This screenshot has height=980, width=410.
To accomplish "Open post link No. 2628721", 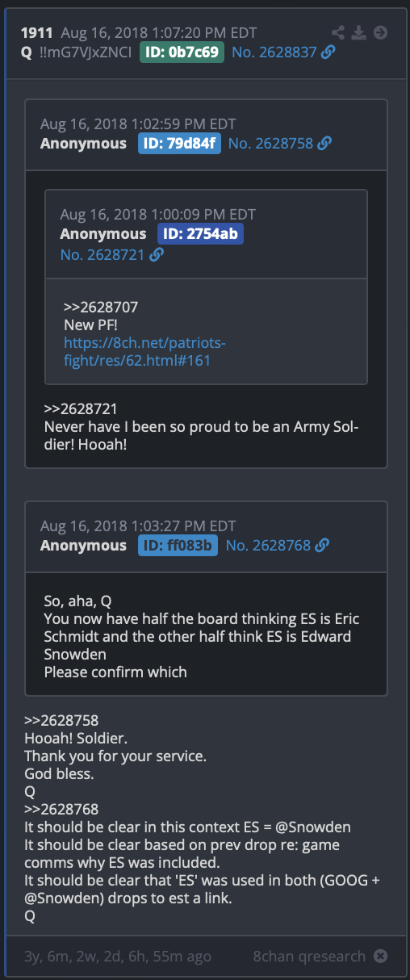I will tap(102, 254).
